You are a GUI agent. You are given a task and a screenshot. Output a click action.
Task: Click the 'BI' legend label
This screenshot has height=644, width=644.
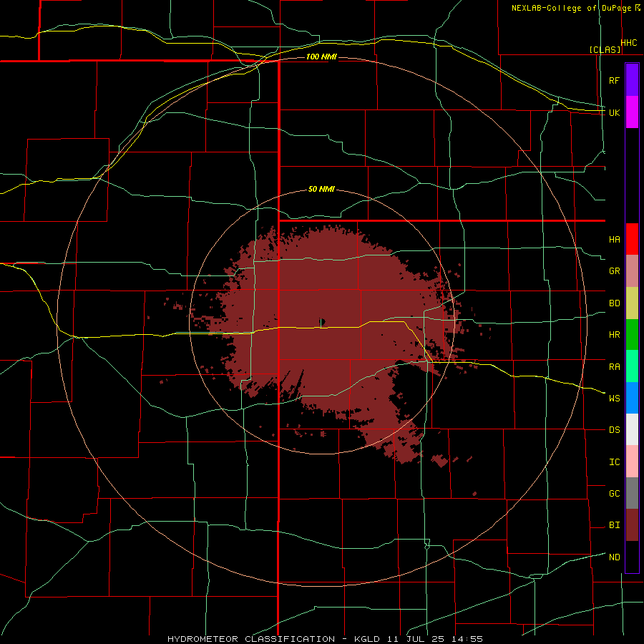pos(614,525)
